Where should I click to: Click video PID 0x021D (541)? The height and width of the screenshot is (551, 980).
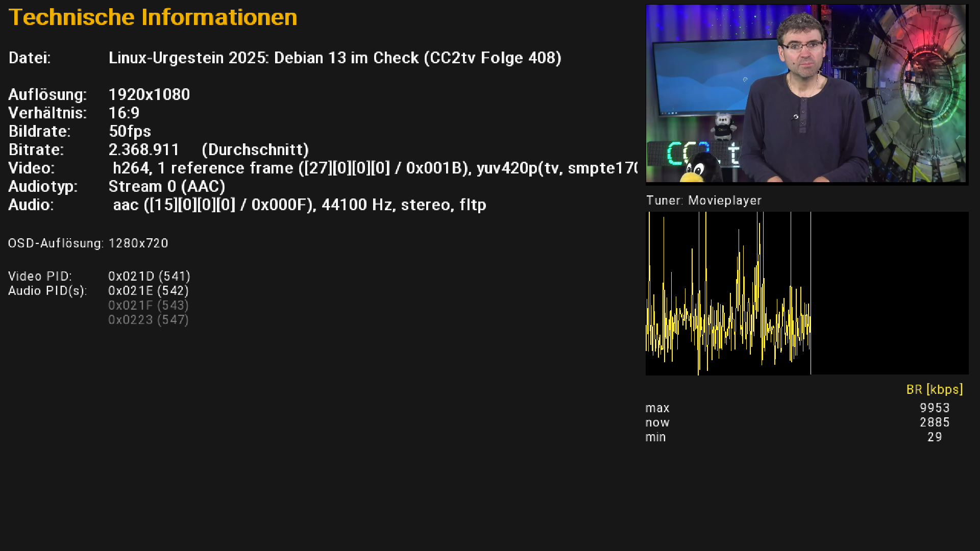pyautogui.click(x=149, y=276)
